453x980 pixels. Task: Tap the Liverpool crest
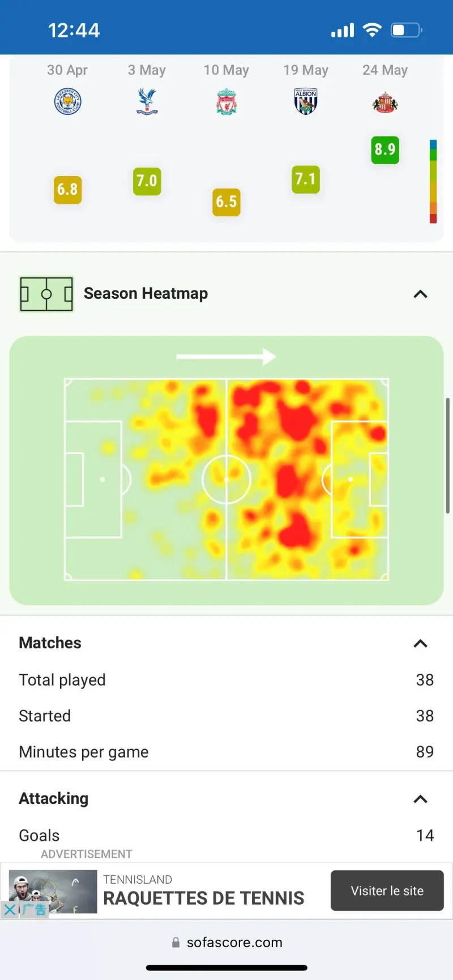point(226,102)
